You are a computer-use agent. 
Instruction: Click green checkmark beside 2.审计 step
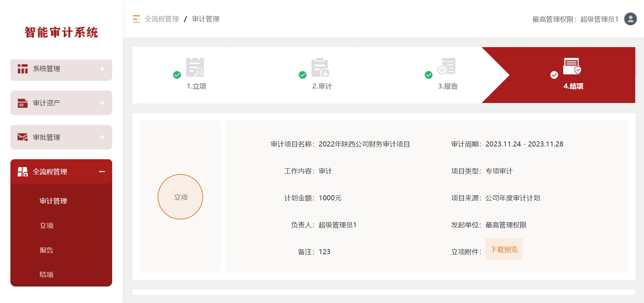tap(302, 75)
